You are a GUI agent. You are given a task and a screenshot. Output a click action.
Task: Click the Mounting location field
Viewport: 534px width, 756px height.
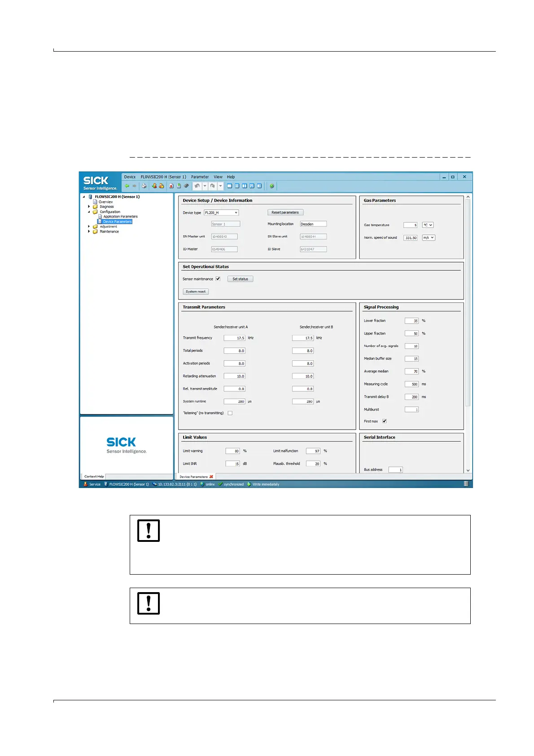coord(313,224)
